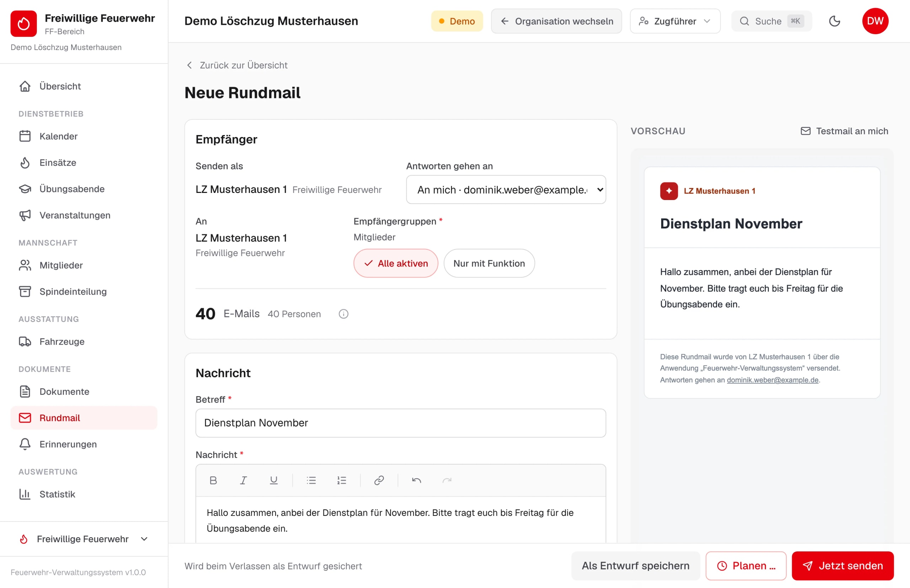Insert a numbered list

342,480
